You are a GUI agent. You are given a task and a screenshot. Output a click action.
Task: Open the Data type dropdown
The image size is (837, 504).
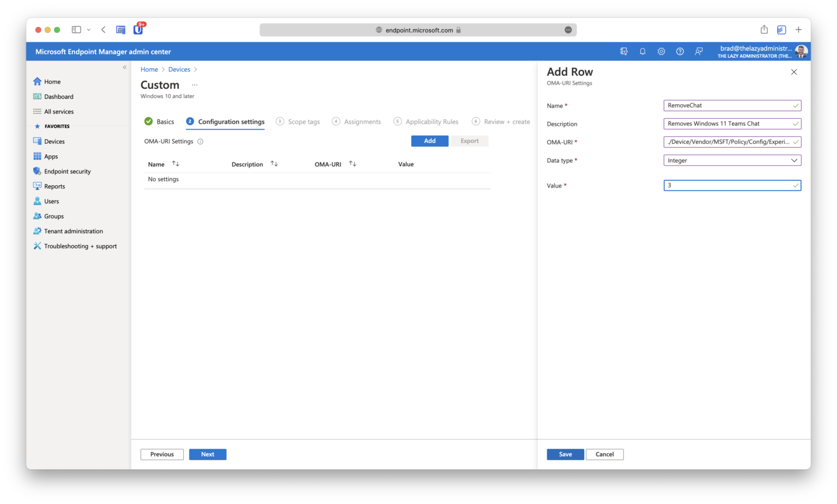(x=732, y=160)
